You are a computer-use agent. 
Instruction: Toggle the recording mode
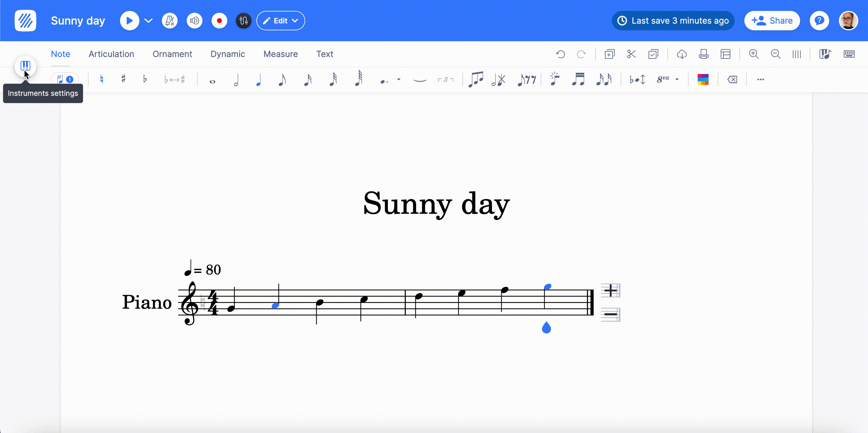(x=219, y=21)
